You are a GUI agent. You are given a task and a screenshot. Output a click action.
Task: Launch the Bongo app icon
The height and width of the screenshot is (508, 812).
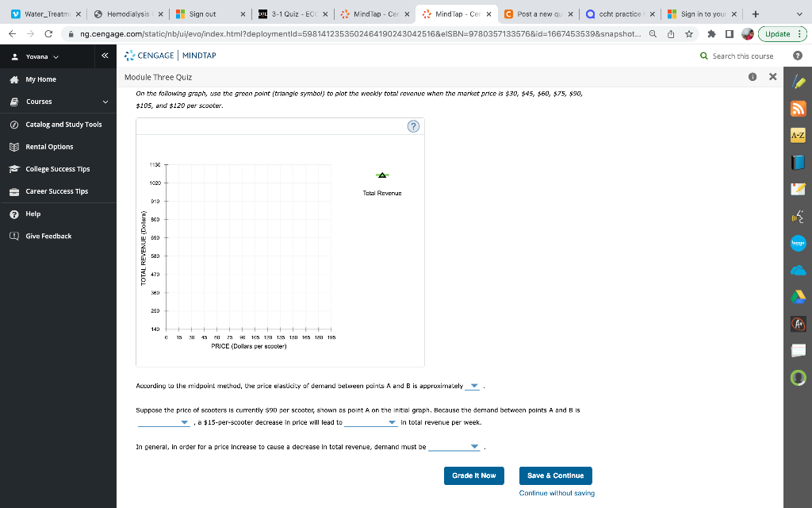tap(799, 244)
